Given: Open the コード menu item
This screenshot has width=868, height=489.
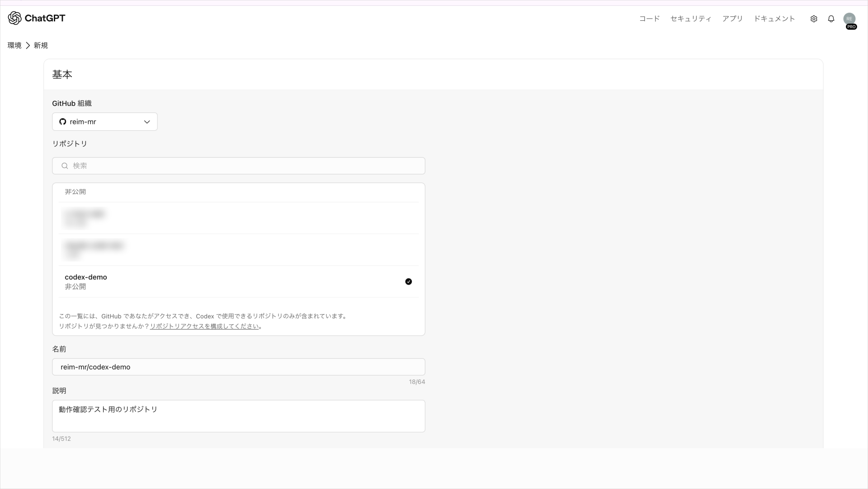Looking at the screenshot, I should 649,19.
